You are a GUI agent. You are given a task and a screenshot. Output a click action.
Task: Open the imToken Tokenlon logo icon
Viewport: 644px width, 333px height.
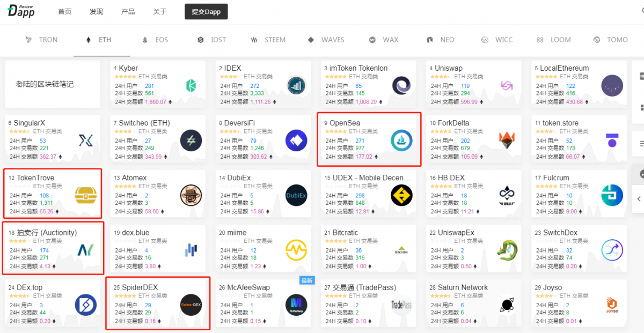tap(401, 85)
